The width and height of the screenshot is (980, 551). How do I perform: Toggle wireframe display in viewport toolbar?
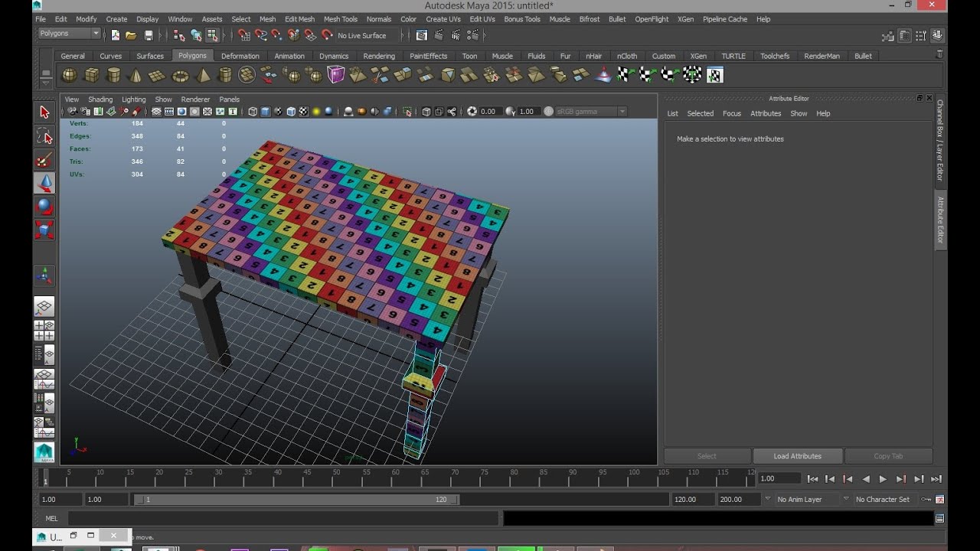point(253,112)
